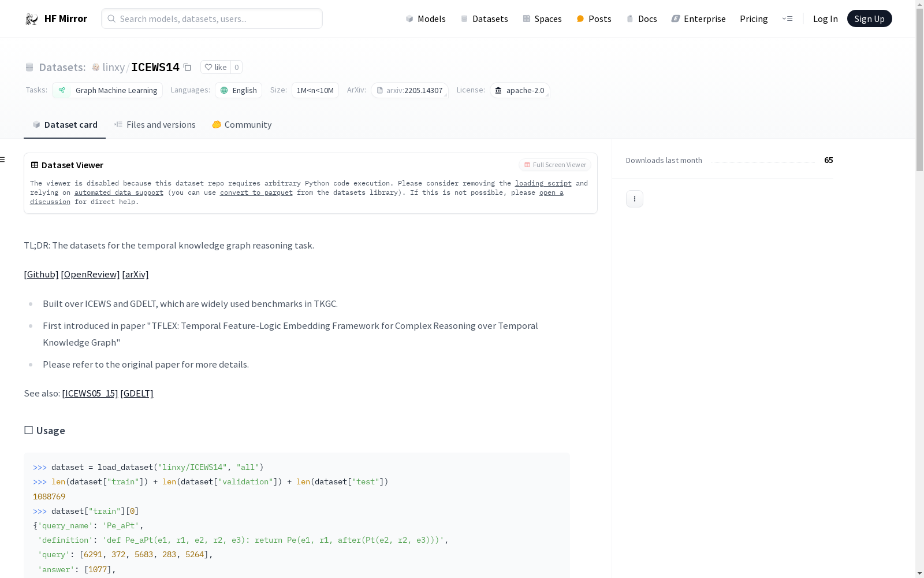Click the like count 0
Screen dimensions: 924x578
tap(236, 67)
